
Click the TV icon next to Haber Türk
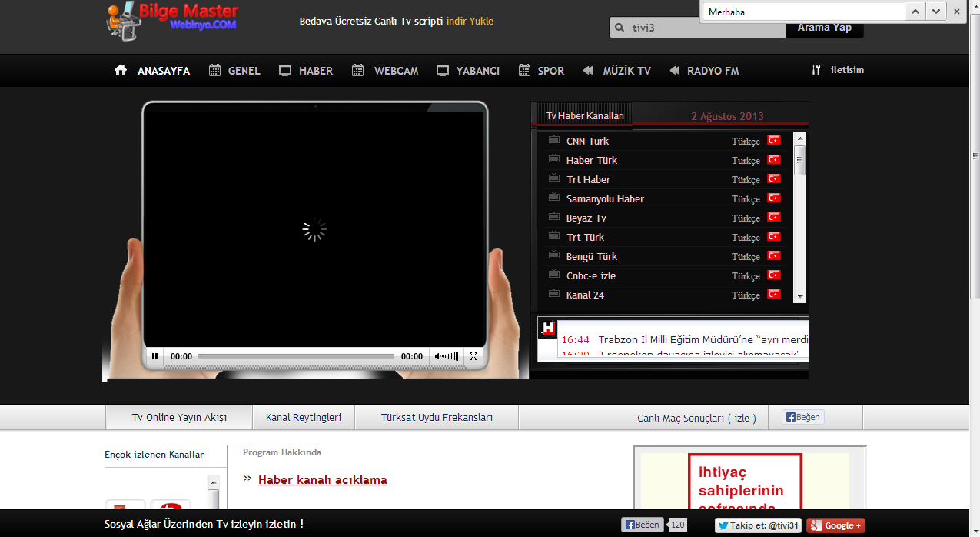553,159
